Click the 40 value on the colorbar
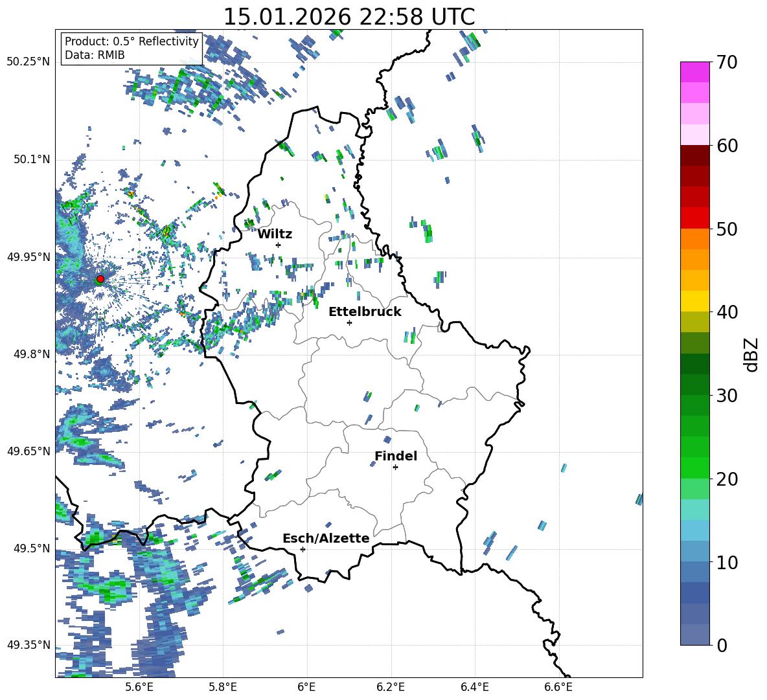 [727, 312]
